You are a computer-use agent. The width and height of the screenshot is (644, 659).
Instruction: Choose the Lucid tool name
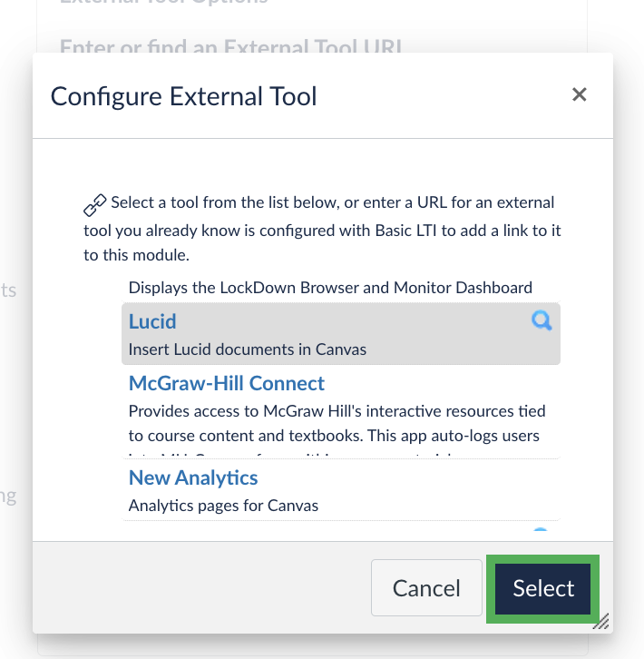click(152, 321)
